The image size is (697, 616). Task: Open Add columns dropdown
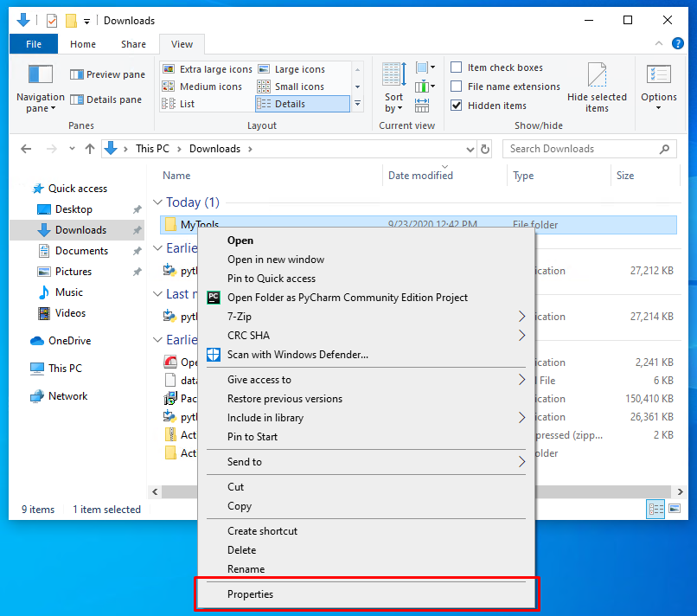tap(425, 87)
